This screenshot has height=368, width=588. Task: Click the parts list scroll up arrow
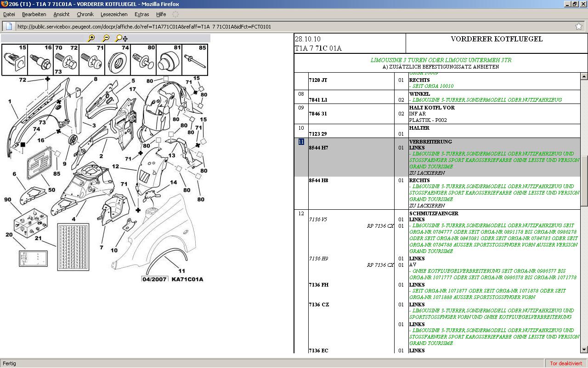click(x=584, y=76)
